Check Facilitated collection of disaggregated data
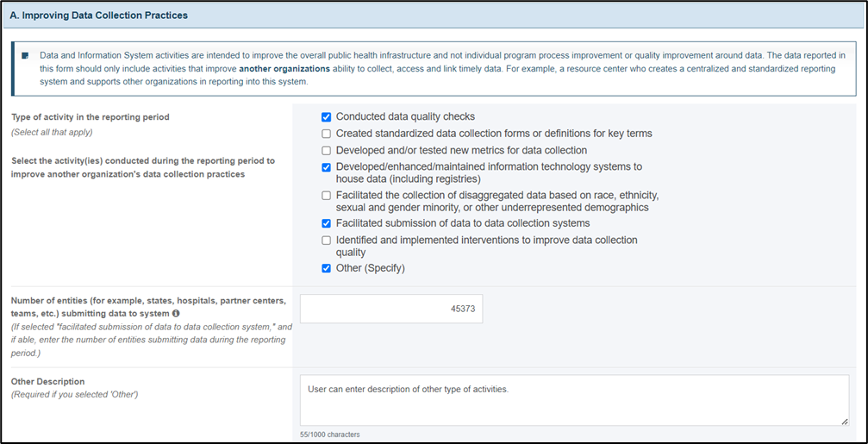Viewport: 868px width, 444px height. 326,196
